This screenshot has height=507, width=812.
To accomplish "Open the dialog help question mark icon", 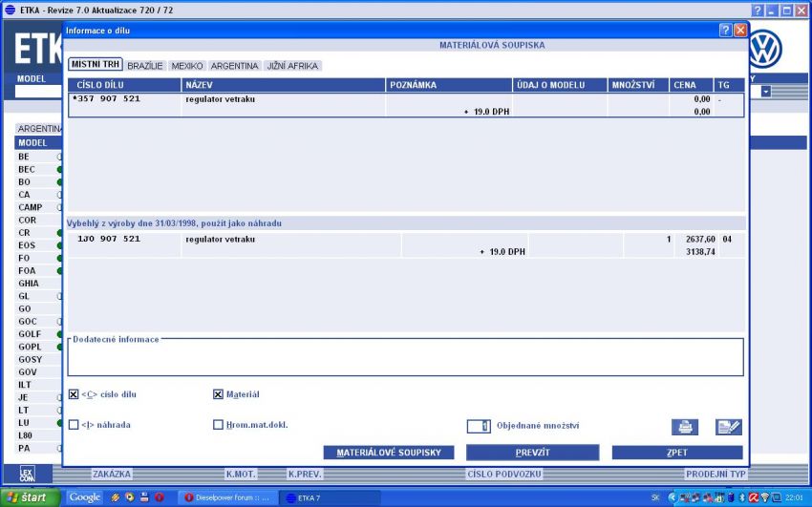I will (x=725, y=31).
